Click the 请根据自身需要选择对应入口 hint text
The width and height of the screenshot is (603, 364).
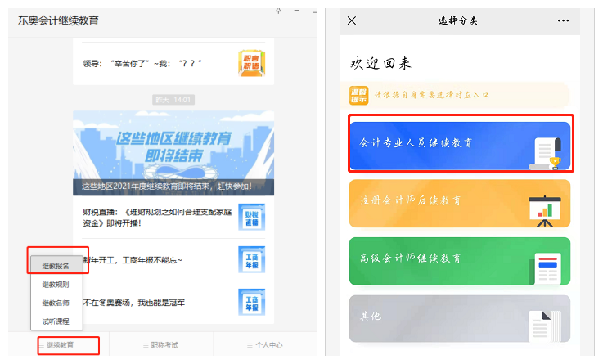431,95
